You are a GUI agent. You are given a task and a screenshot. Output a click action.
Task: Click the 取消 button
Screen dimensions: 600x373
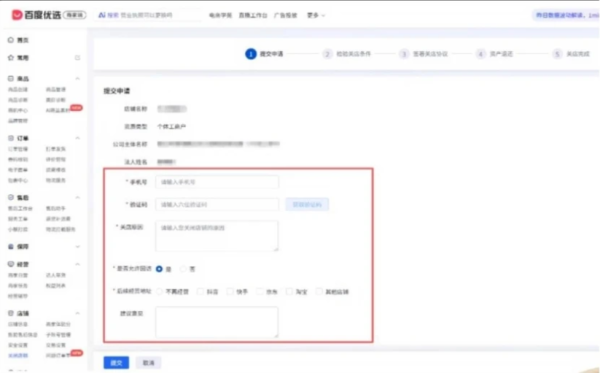click(148, 363)
